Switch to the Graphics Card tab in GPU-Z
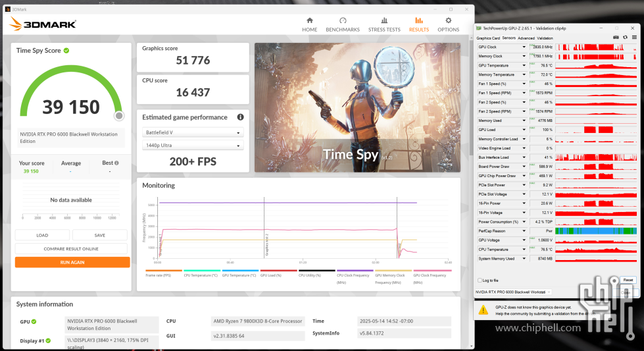Viewport: 644px width, 351px height. [x=488, y=38]
